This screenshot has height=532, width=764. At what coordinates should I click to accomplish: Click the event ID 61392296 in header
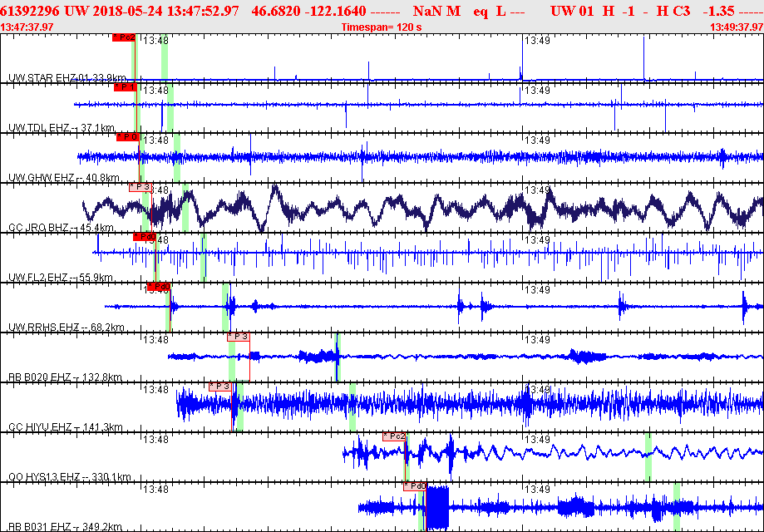tap(30, 10)
